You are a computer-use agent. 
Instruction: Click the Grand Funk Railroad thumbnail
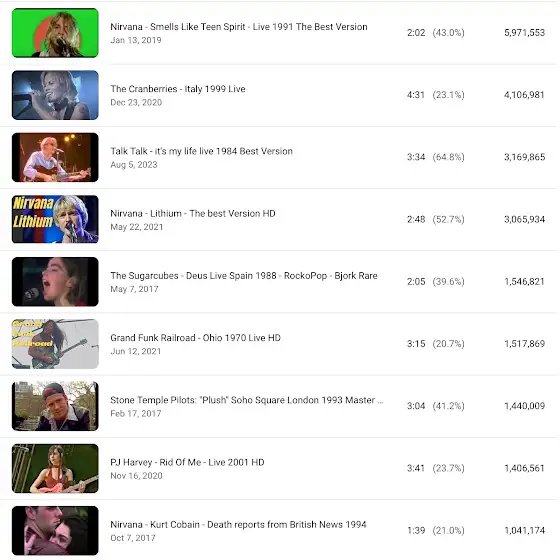pyautogui.click(x=55, y=344)
